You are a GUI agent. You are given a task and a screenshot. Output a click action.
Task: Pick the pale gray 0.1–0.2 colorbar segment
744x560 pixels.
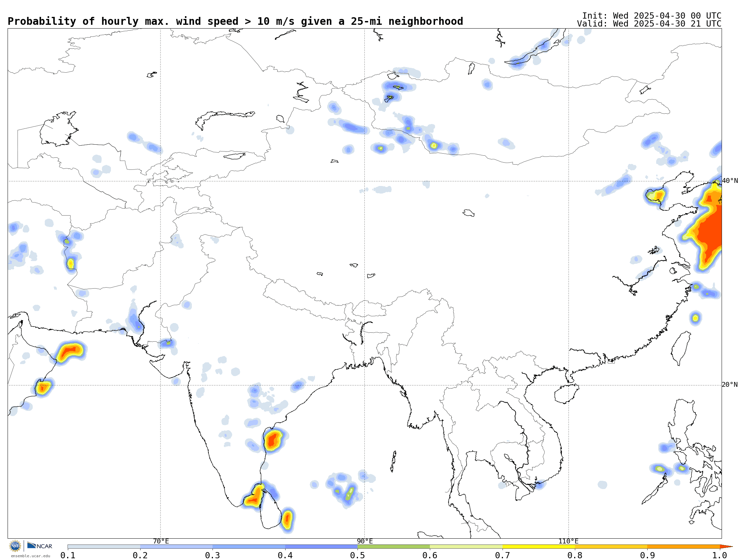tap(104, 547)
